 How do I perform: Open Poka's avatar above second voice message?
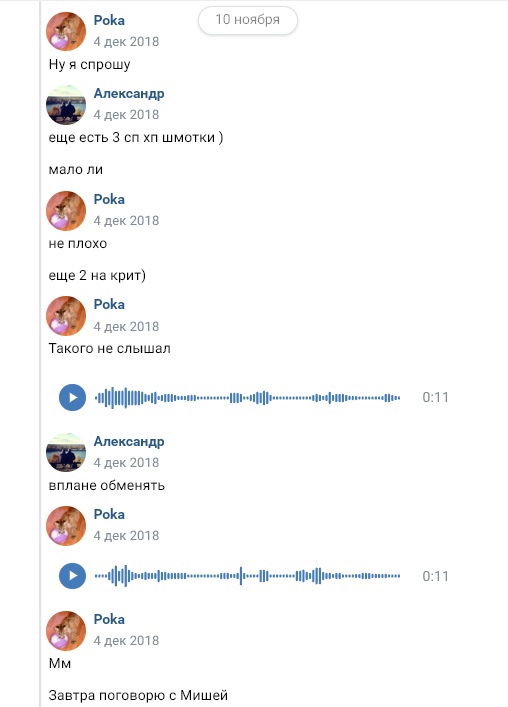[66, 526]
